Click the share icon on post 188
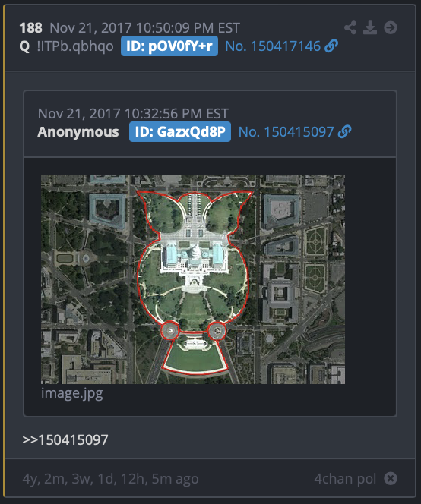This screenshot has width=421, height=504. click(350, 27)
